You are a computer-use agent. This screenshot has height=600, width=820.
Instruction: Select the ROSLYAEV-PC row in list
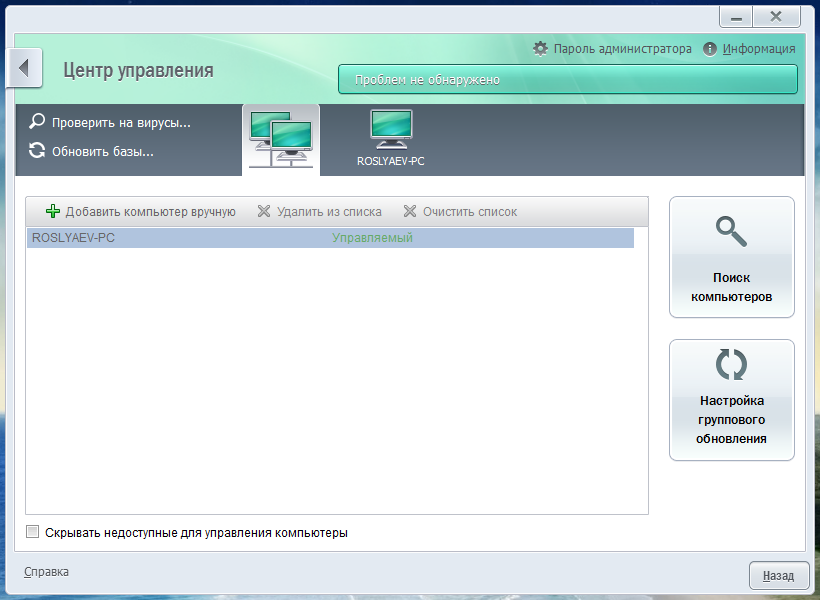330,237
